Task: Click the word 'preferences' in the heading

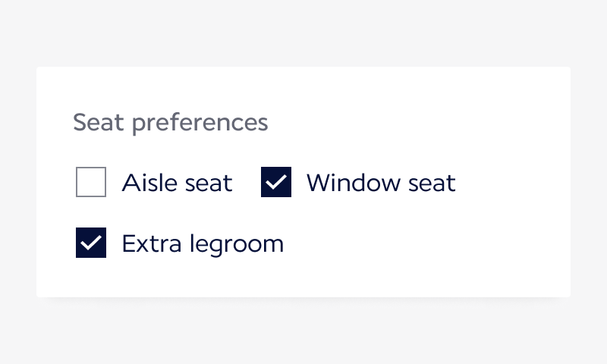Action: click(x=200, y=123)
